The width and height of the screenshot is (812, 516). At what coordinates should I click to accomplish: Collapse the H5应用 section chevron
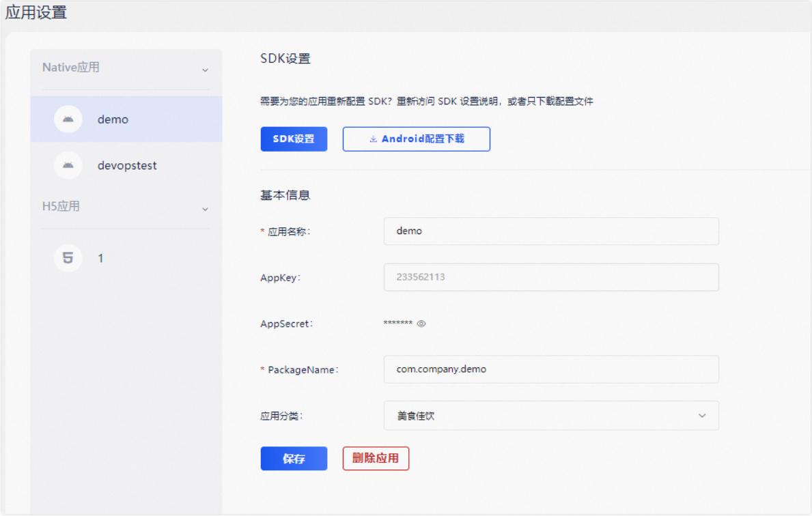(204, 208)
